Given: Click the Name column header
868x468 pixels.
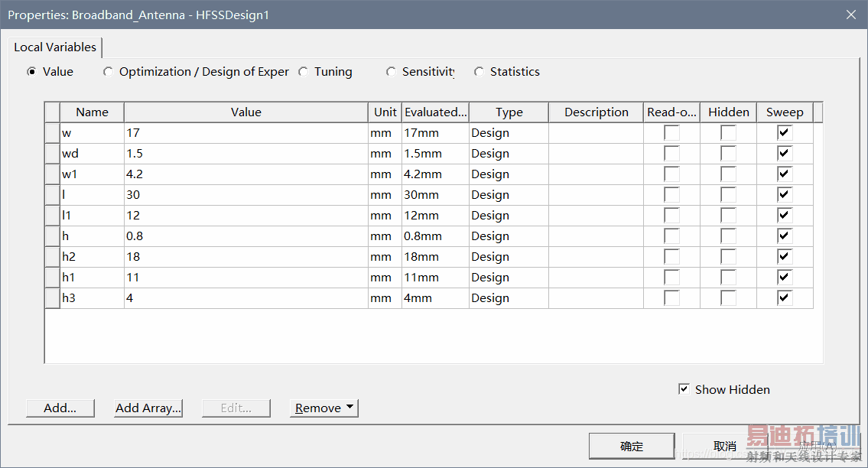Looking at the screenshot, I should 92,112.
